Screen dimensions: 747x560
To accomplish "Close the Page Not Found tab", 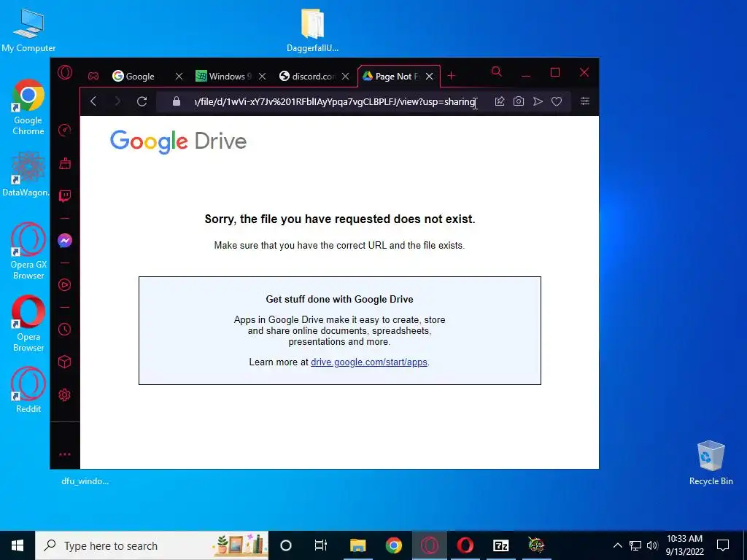I will [429, 76].
